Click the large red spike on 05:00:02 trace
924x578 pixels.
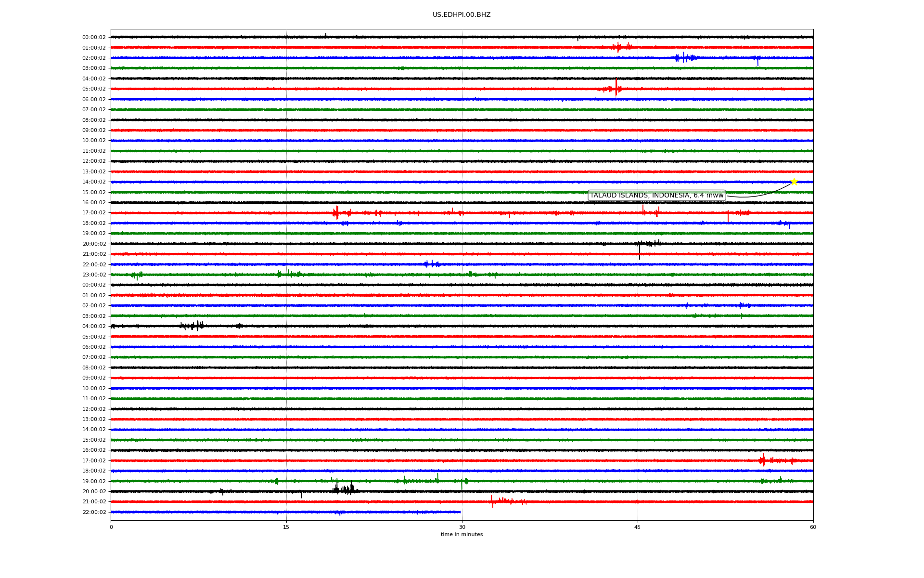point(616,88)
